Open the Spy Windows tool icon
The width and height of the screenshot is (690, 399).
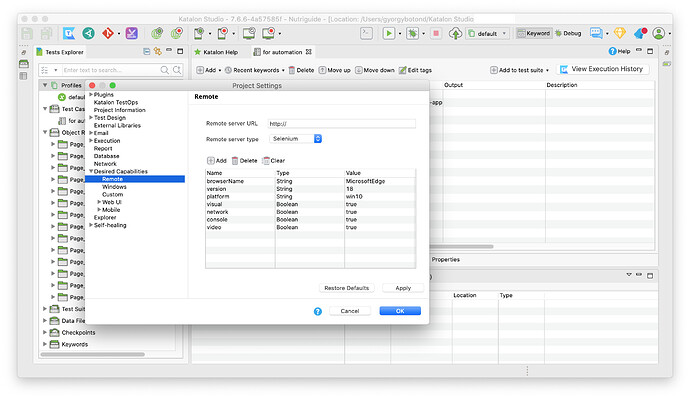tap(249, 33)
